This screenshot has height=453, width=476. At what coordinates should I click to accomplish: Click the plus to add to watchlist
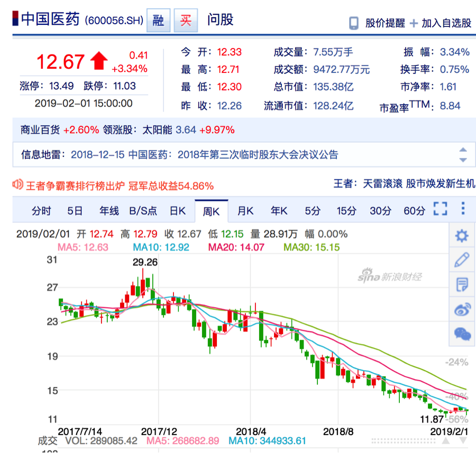click(414, 23)
